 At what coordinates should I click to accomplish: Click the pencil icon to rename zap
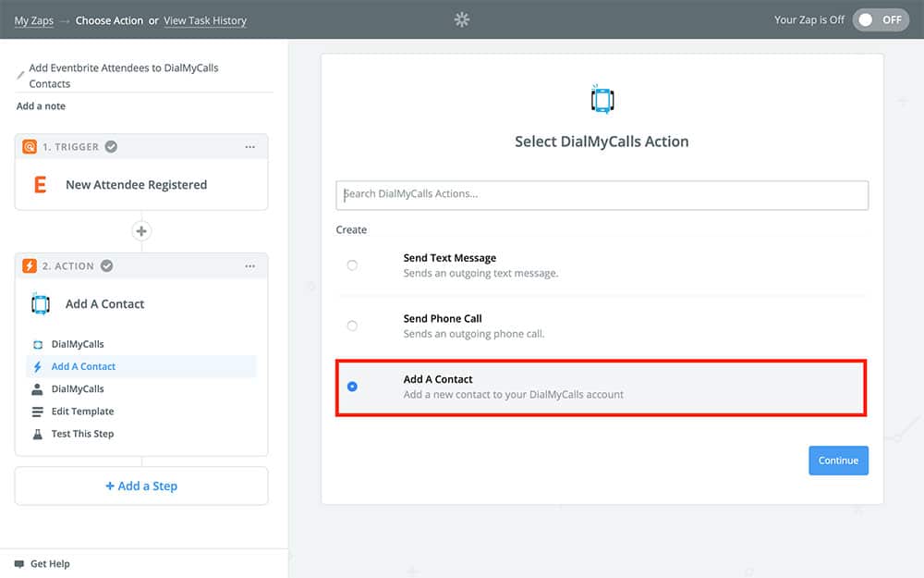pyautogui.click(x=20, y=75)
